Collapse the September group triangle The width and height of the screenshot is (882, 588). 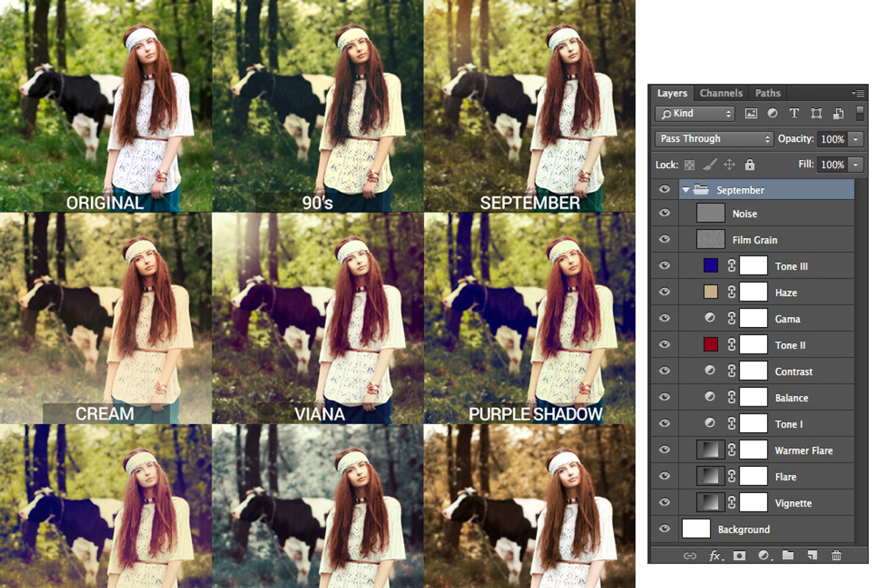tap(686, 190)
